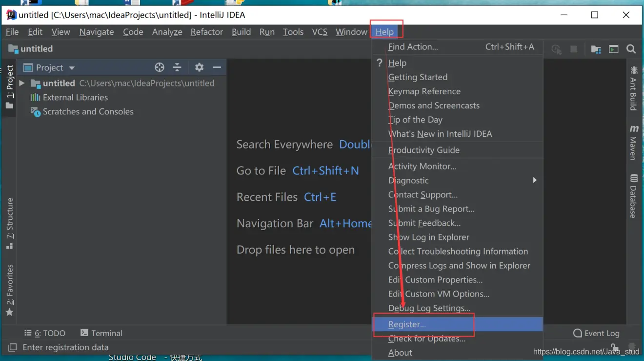The image size is (644, 361).
Task: Click the IntelliJ IDEA logo in title bar
Action: 11,15
